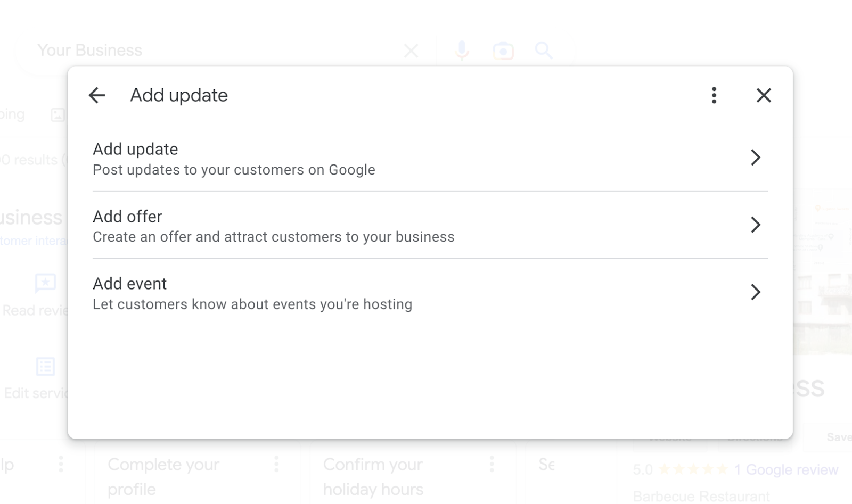Open the three-dot more options menu
Image resolution: width=852 pixels, height=504 pixels.
(714, 95)
